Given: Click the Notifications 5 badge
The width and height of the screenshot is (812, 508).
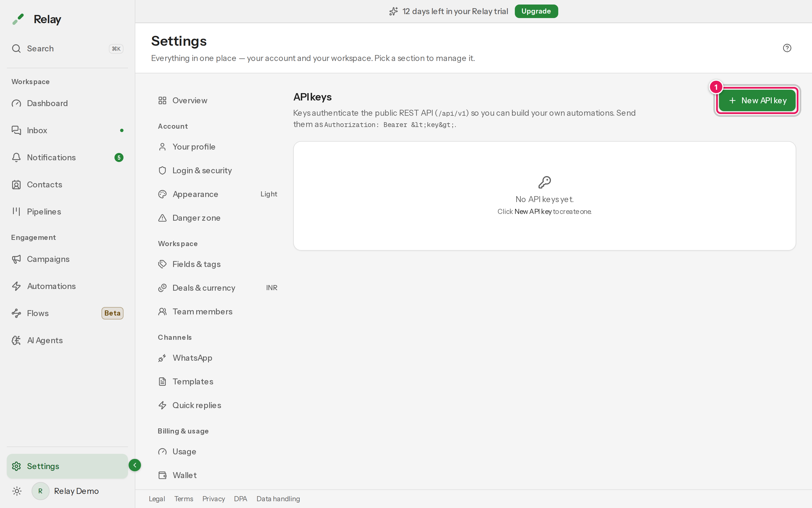Looking at the screenshot, I should tap(119, 157).
